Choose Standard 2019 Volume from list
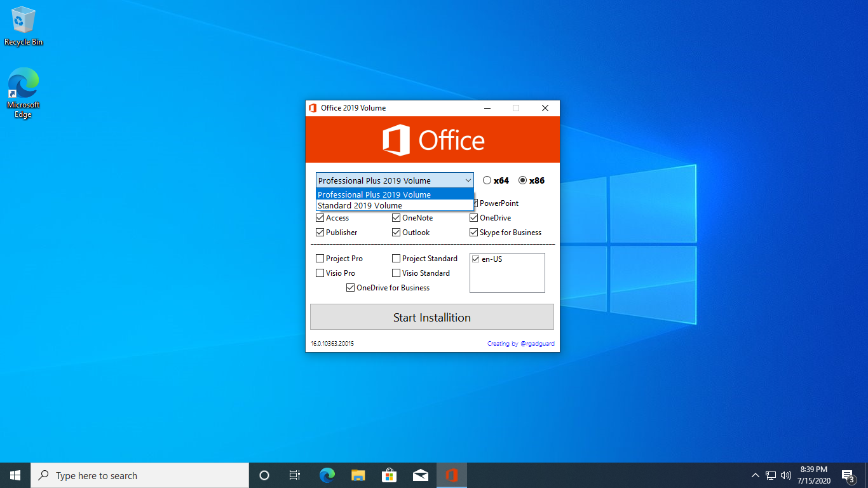This screenshot has height=488, width=868. 395,205
